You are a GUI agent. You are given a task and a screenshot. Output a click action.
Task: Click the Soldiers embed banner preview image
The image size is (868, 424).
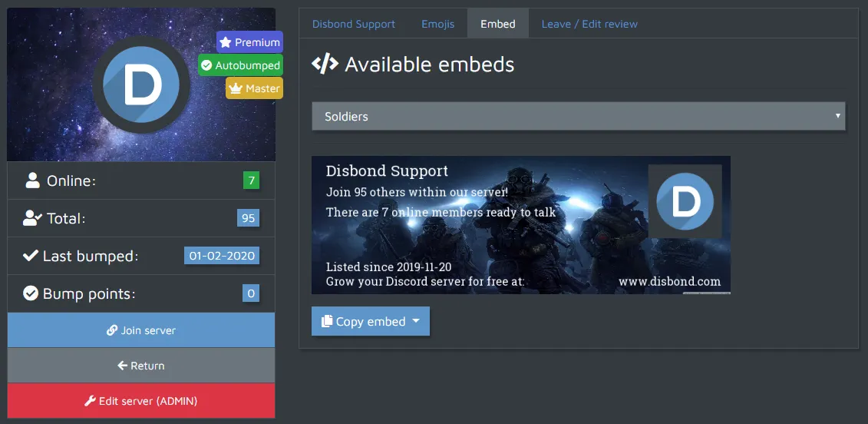[521, 225]
